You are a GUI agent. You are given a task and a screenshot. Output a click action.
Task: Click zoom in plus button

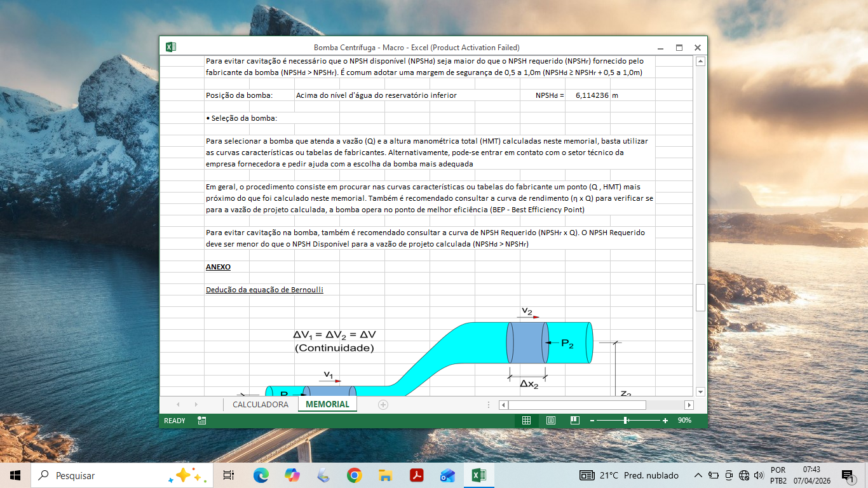[x=665, y=421]
